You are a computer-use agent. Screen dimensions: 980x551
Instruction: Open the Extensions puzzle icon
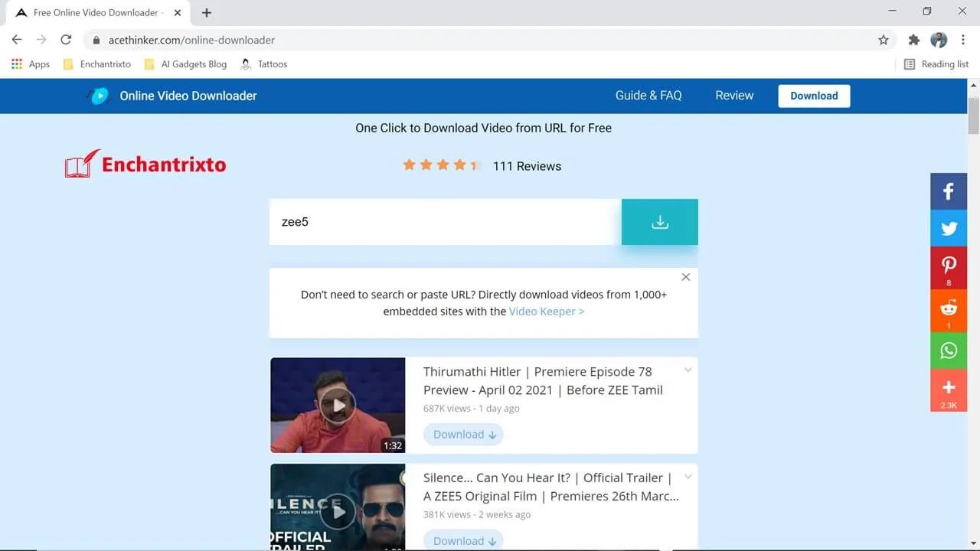pos(913,40)
